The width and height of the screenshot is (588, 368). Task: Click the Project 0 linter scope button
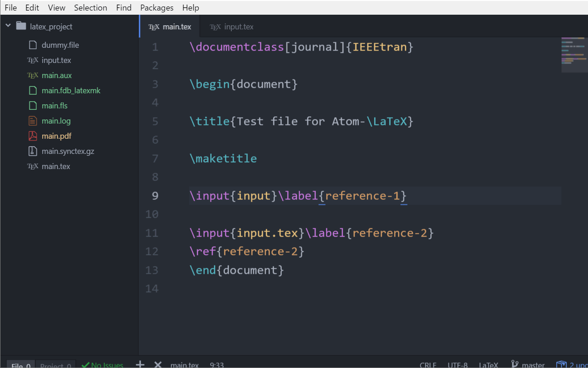tap(55, 365)
